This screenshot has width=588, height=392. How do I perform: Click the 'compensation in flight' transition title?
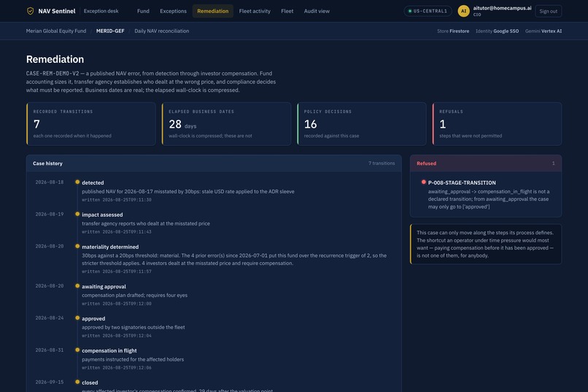click(x=109, y=350)
